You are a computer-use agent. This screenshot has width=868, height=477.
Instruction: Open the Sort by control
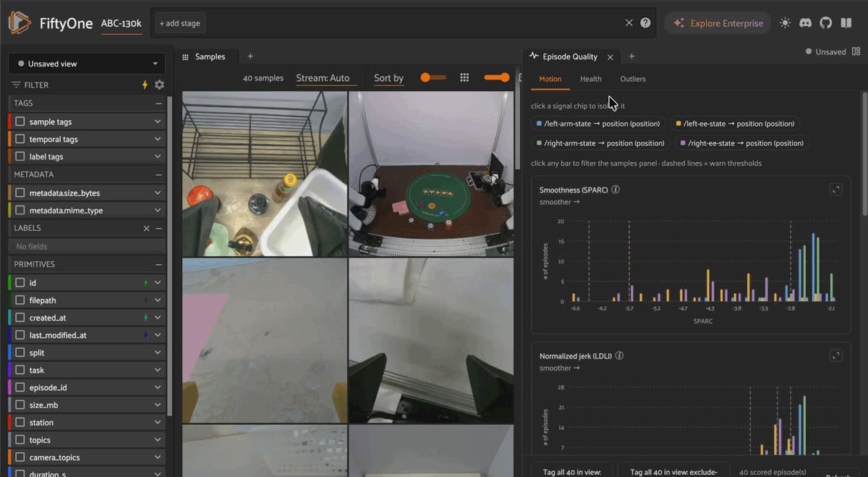point(388,78)
